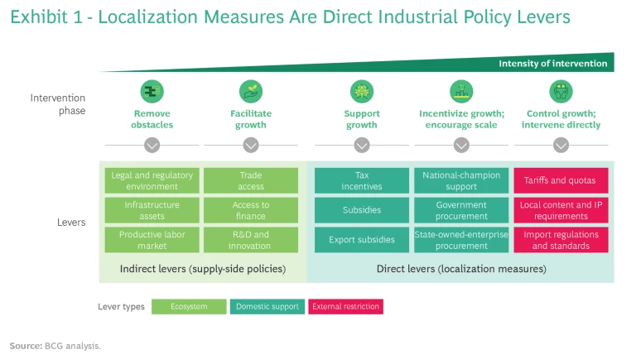636x364 pixels.
Task: Select the R&D and innovation box
Action: point(250,240)
